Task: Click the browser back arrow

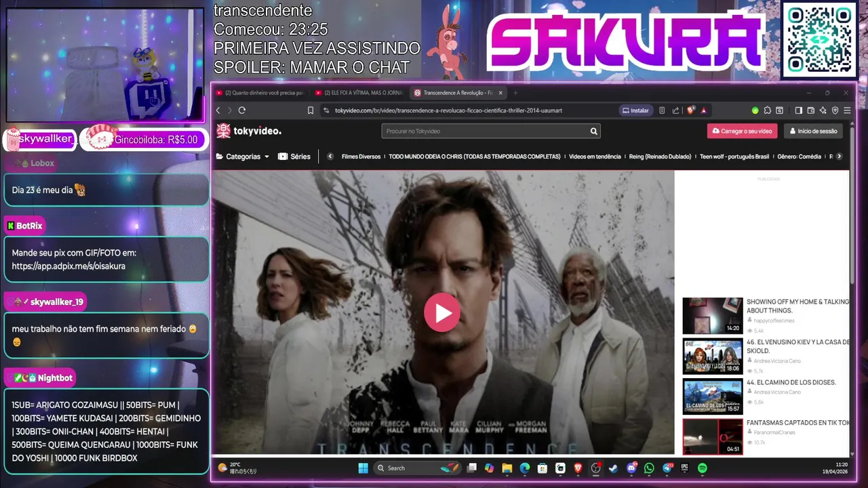Action: (218, 110)
